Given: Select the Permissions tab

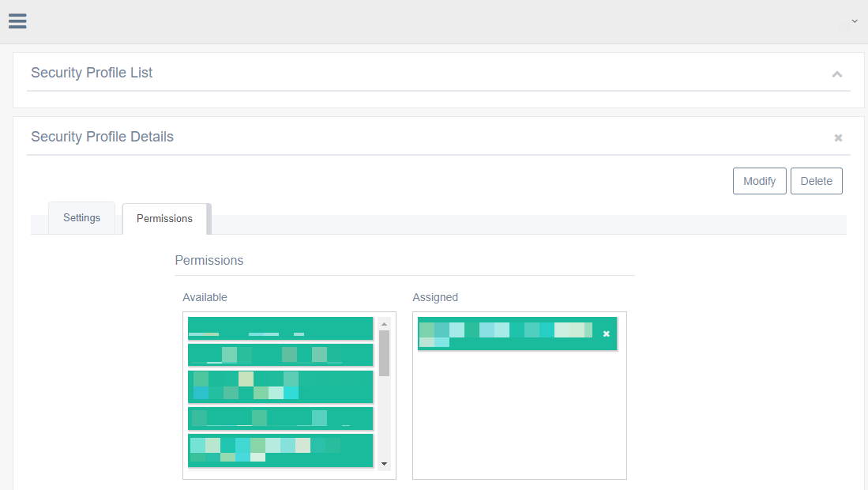Looking at the screenshot, I should (x=164, y=219).
